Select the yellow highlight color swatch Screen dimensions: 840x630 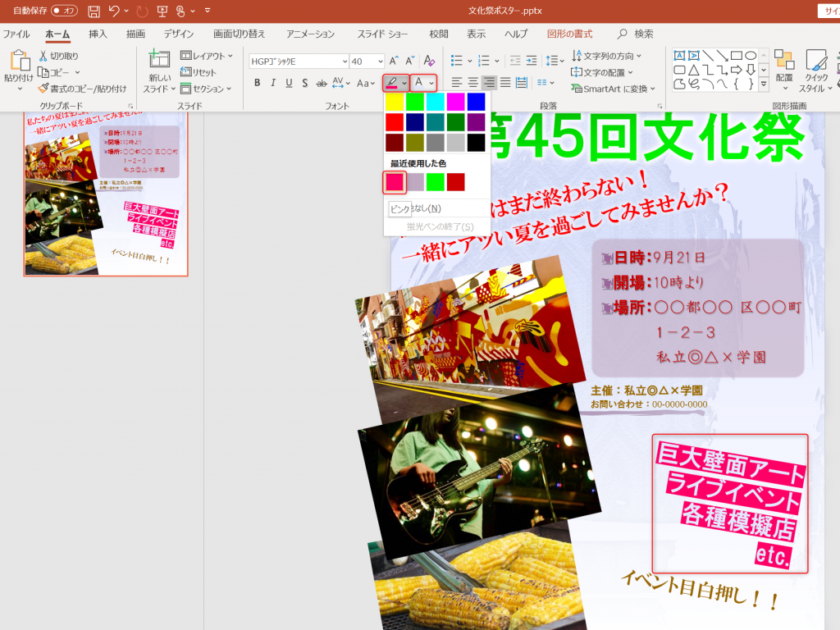[x=395, y=101]
